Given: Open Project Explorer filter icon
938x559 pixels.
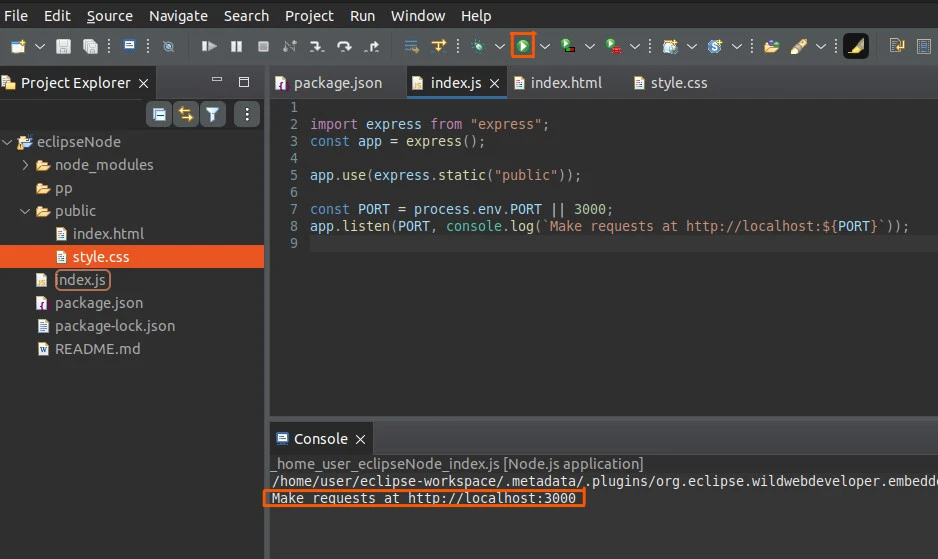Looking at the screenshot, I should (212, 115).
